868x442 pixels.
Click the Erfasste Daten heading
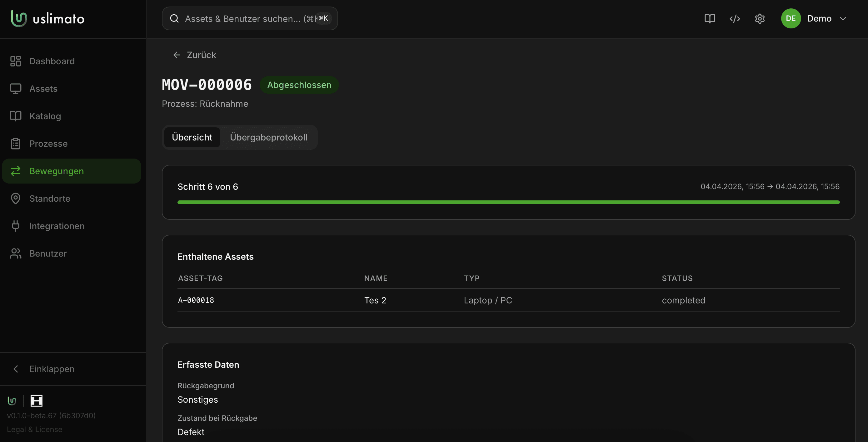[208, 365]
